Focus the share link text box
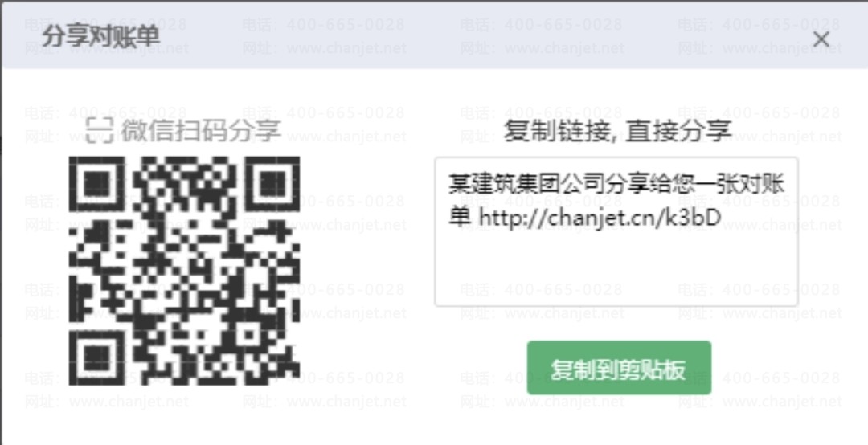Viewport: 868px width, 445px height. pyautogui.click(x=616, y=231)
